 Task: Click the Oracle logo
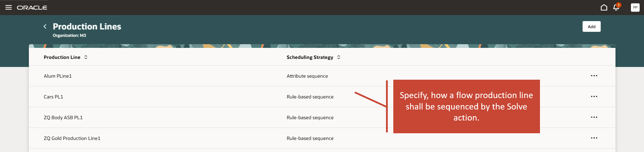pos(32,8)
